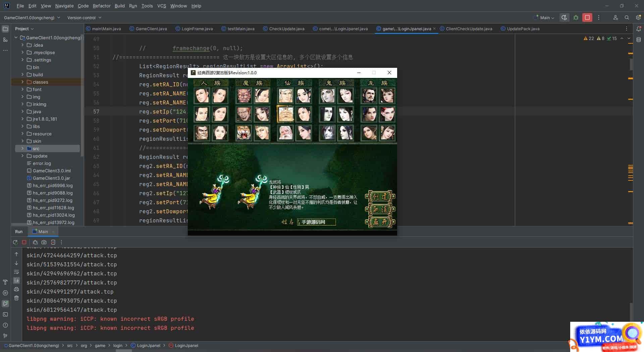Expand the classes folder

click(22, 82)
